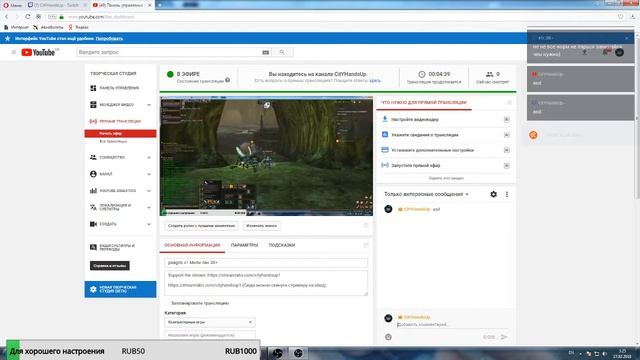Open chat settings gear icon

[x=493, y=194]
